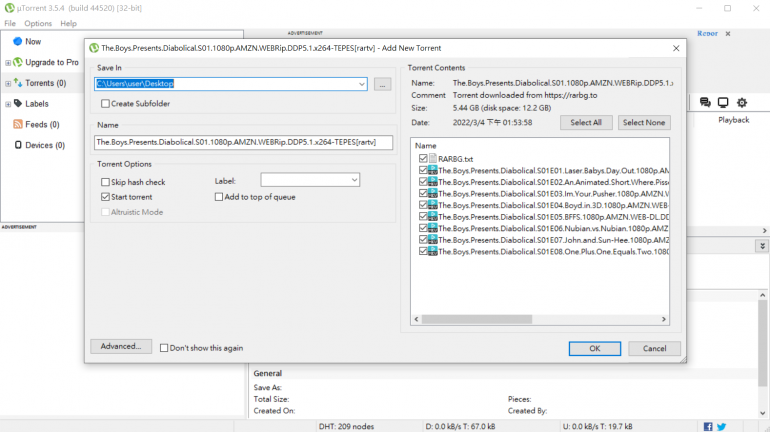Open preferences gear icon
The height and width of the screenshot is (432, 770).
click(742, 102)
